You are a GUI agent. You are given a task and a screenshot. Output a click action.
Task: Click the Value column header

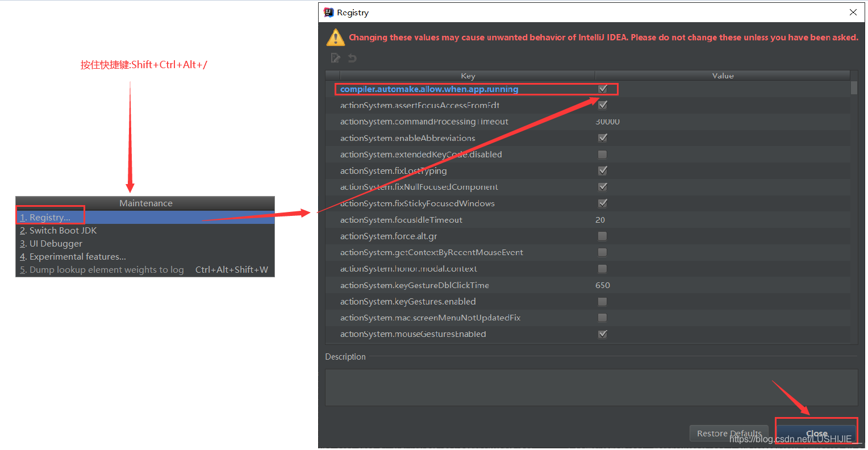click(x=723, y=76)
